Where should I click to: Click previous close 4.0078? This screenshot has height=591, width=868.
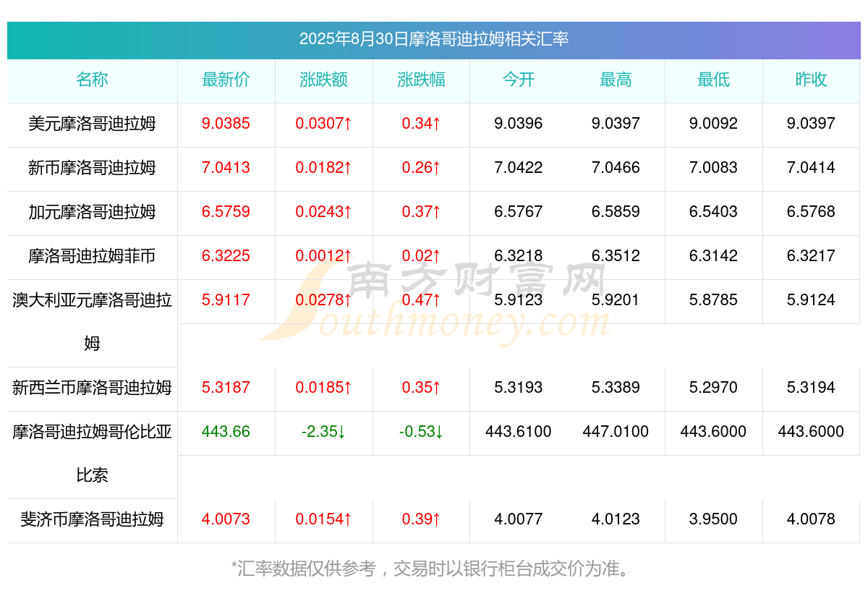[x=811, y=519]
